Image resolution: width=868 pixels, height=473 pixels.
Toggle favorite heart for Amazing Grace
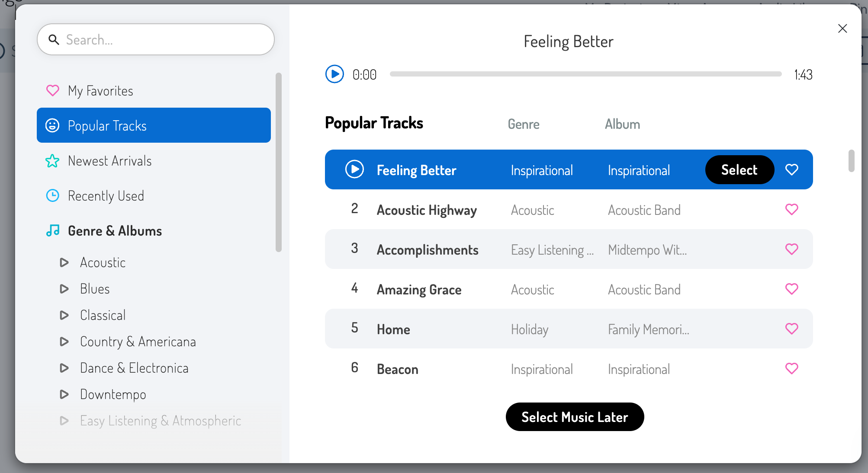click(791, 289)
